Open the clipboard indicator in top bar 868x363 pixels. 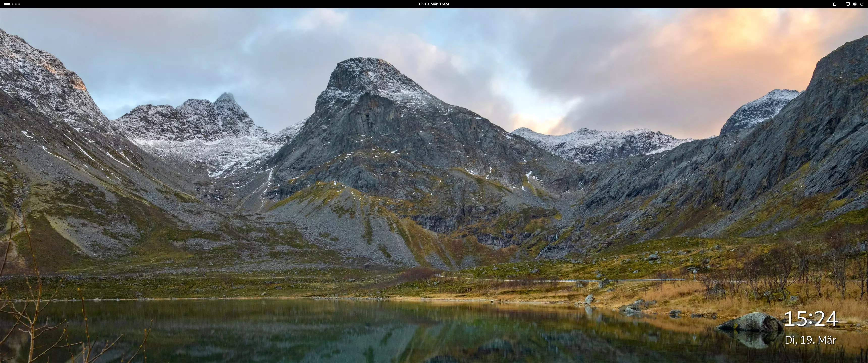click(835, 4)
